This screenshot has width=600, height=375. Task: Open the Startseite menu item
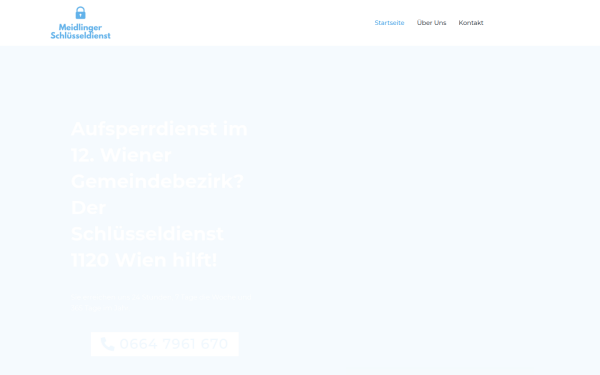[x=389, y=23]
